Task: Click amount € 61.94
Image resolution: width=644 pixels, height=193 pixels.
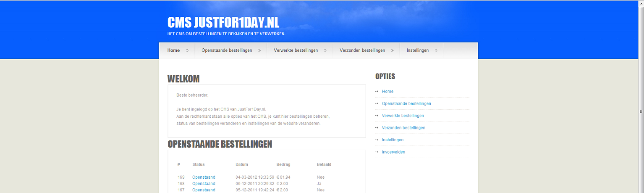Action: [x=283, y=177]
